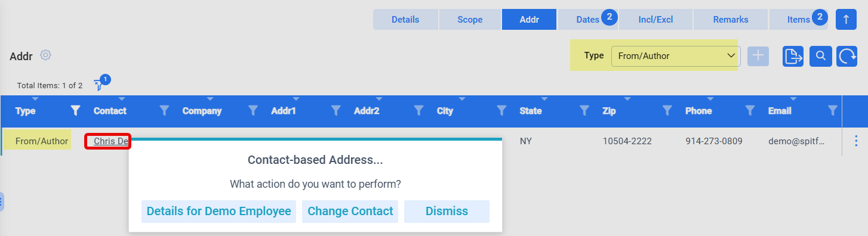This screenshot has height=236, width=868.
Task: Click the Addr settings gear icon
Action: [45, 55]
